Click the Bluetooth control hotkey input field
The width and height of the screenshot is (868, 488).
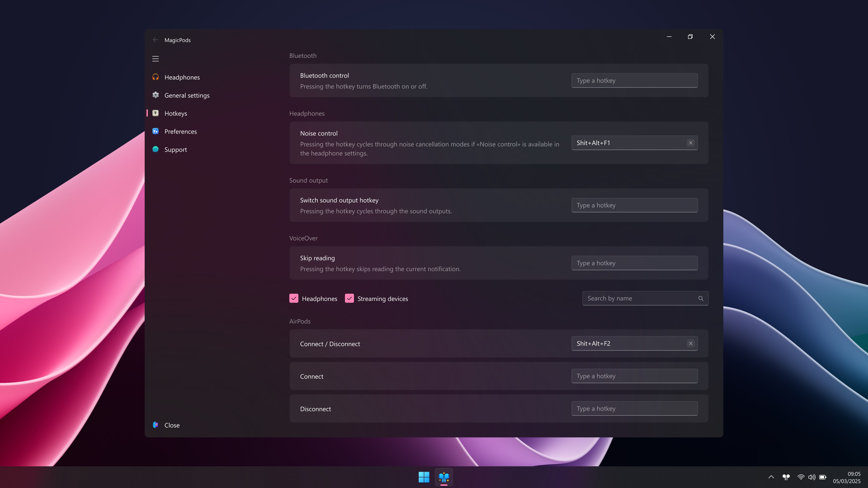634,80
